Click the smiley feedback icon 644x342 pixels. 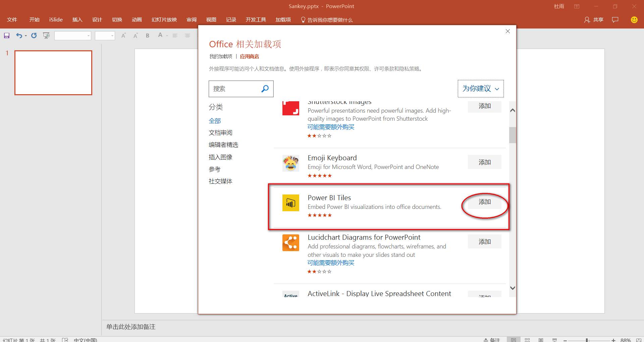point(634,20)
